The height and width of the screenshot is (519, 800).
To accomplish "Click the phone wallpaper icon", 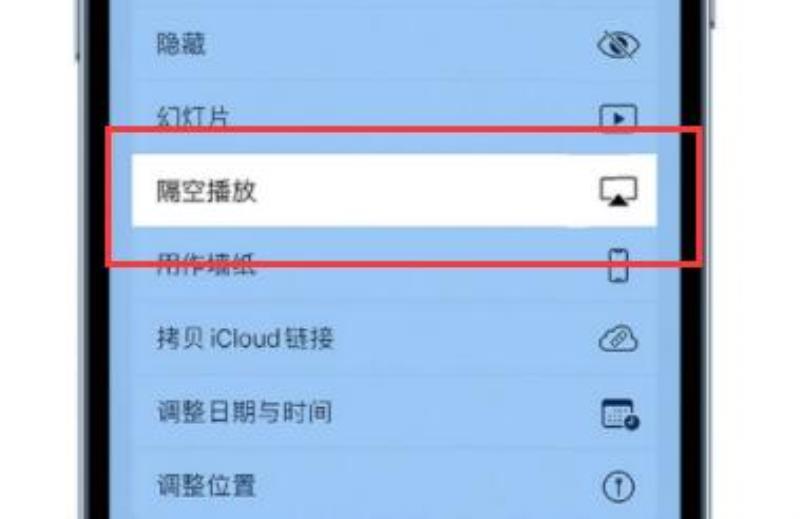I will pyautogui.click(x=618, y=265).
